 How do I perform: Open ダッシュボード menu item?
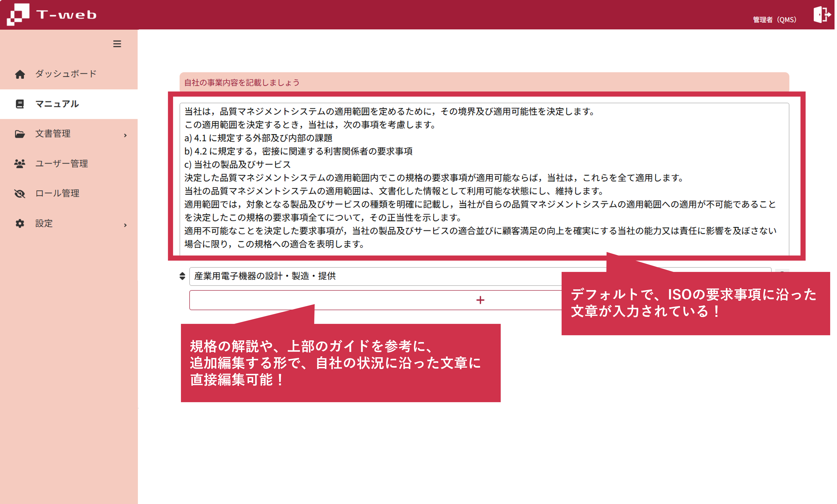point(66,74)
